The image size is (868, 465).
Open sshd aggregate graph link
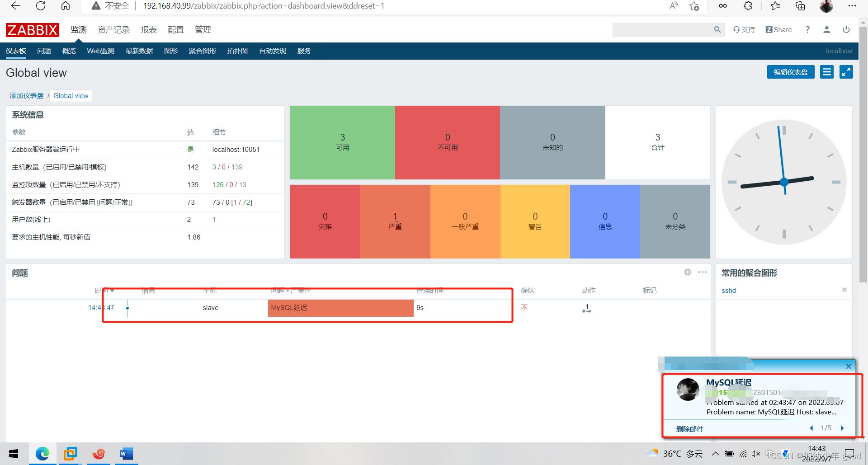729,291
